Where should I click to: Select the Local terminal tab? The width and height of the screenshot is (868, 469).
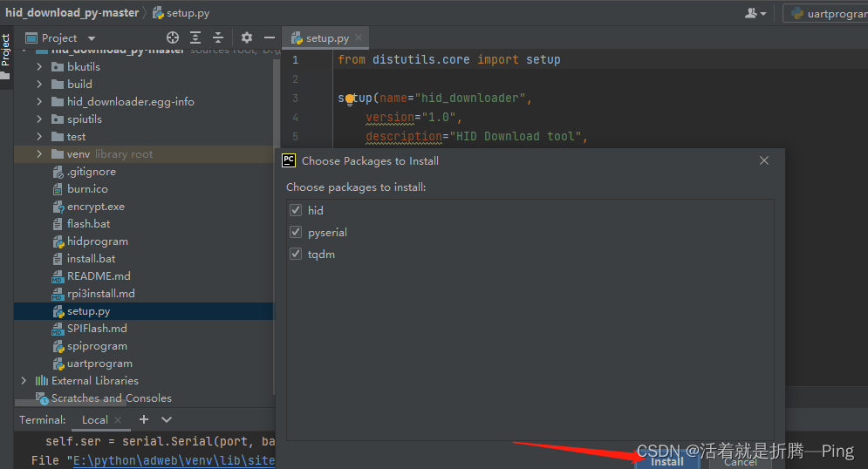(x=95, y=420)
